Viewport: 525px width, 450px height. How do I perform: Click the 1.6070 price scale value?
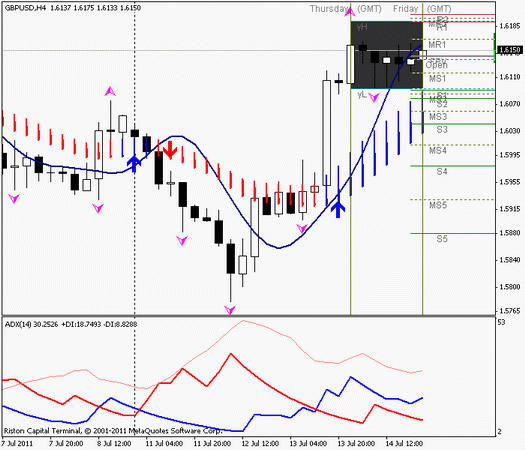tap(510, 104)
